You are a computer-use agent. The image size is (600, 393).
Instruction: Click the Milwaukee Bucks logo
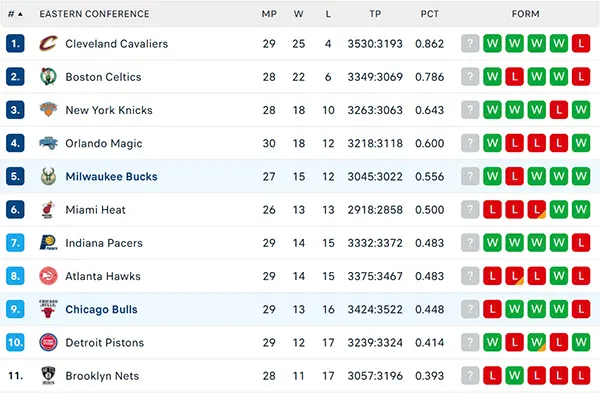(x=48, y=176)
